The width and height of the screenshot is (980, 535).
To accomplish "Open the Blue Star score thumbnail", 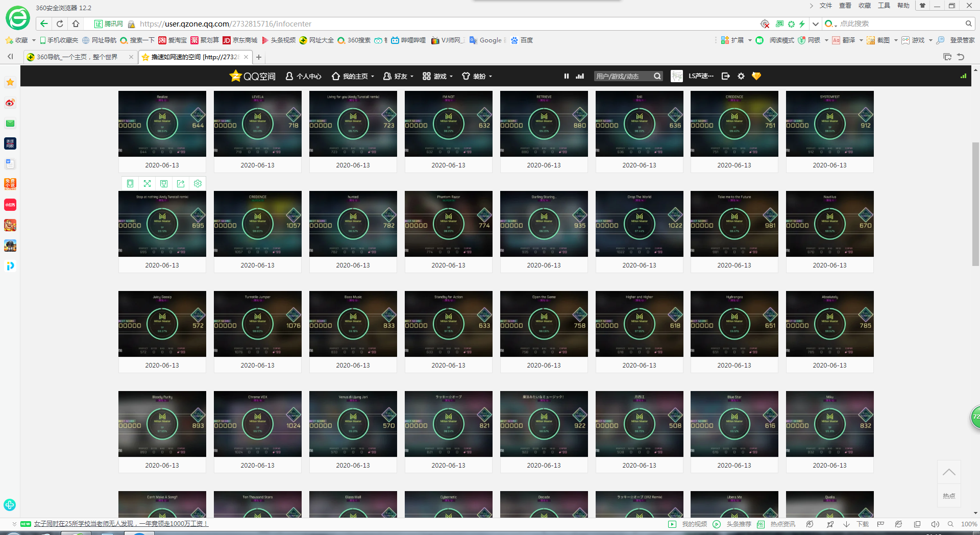I will click(x=734, y=424).
